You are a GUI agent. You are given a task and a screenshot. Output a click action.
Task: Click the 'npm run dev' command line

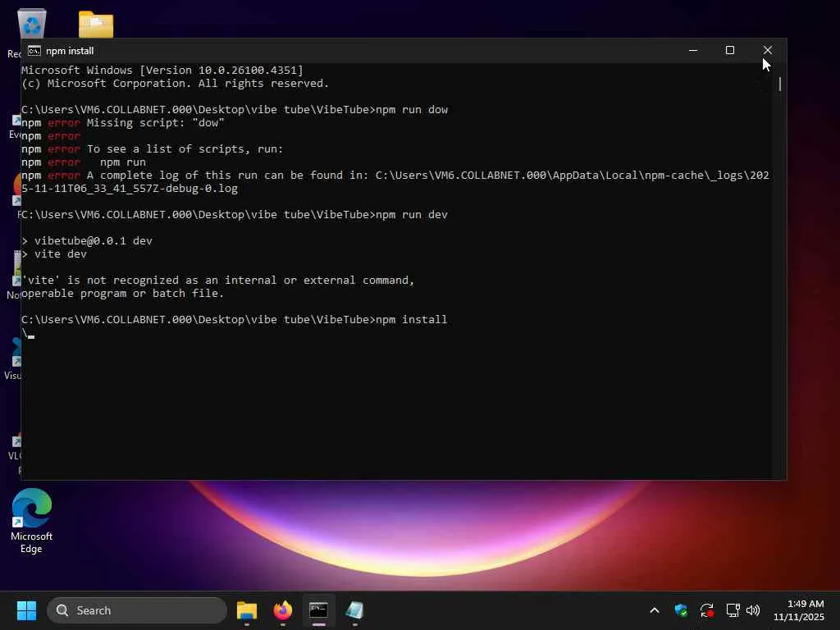(x=235, y=215)
